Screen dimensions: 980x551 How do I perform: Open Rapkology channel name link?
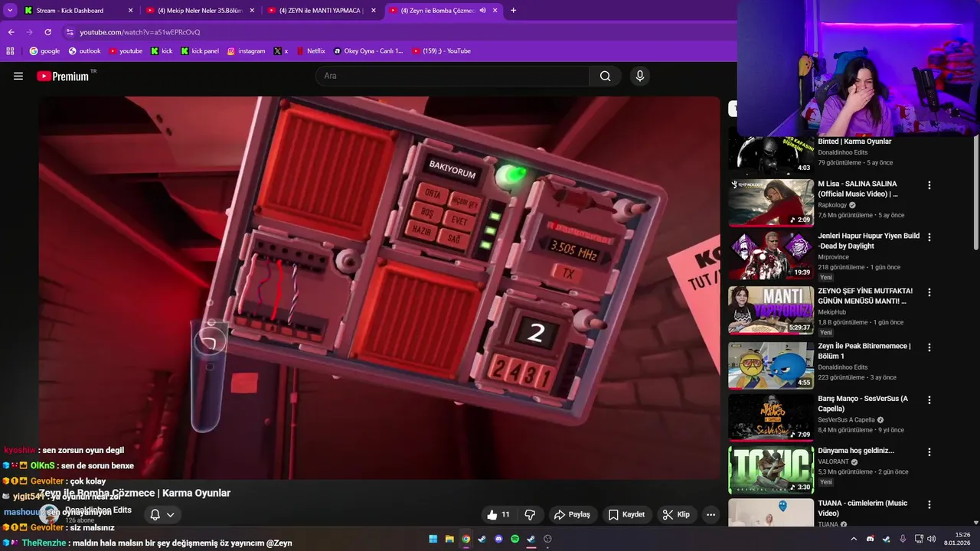point(832,205)
